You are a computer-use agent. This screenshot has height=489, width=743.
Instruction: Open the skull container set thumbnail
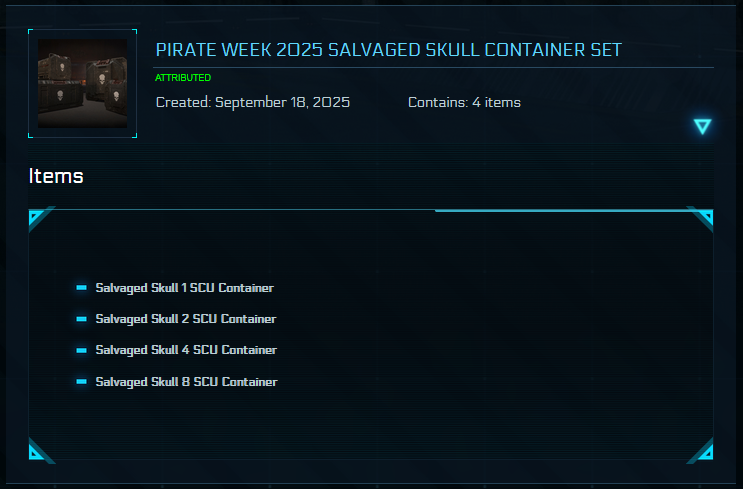click(82, 84)
